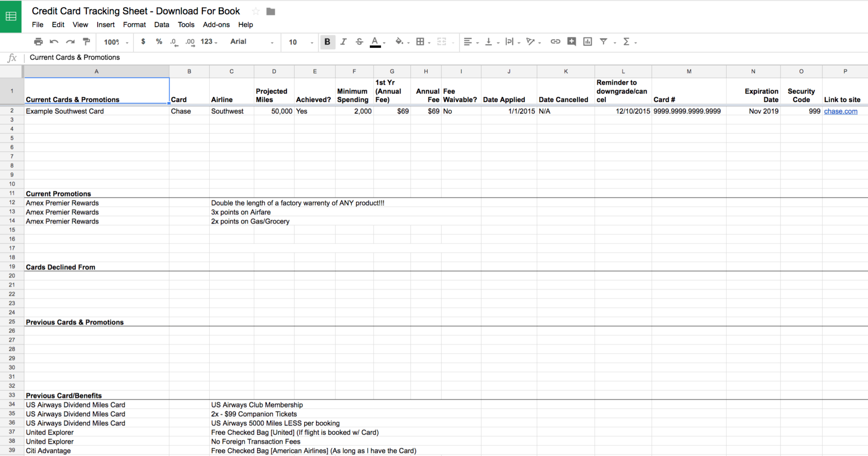Open the filter dropdown
The height and width of the screenshot is (456, 868).
coord(607,42)
